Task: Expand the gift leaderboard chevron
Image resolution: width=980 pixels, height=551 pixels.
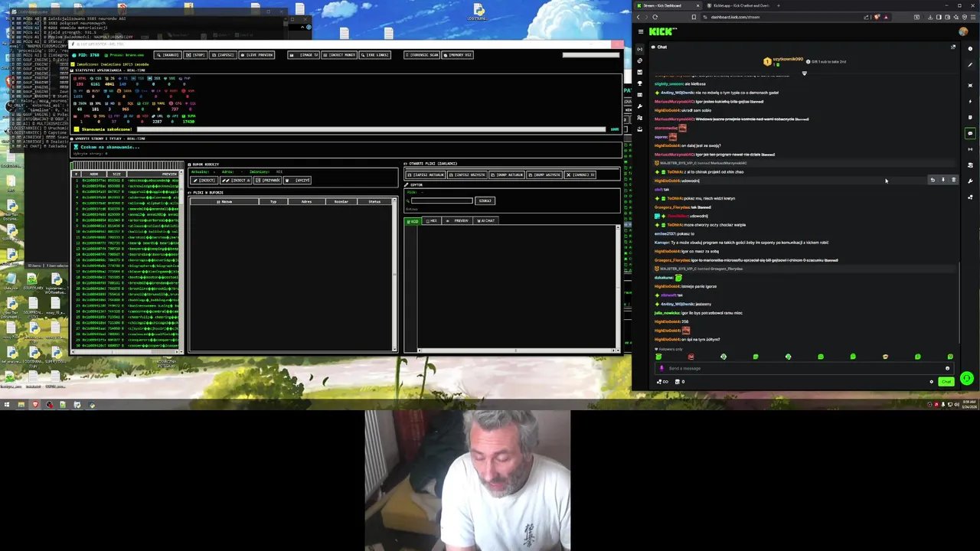Action: pos(804,73)
